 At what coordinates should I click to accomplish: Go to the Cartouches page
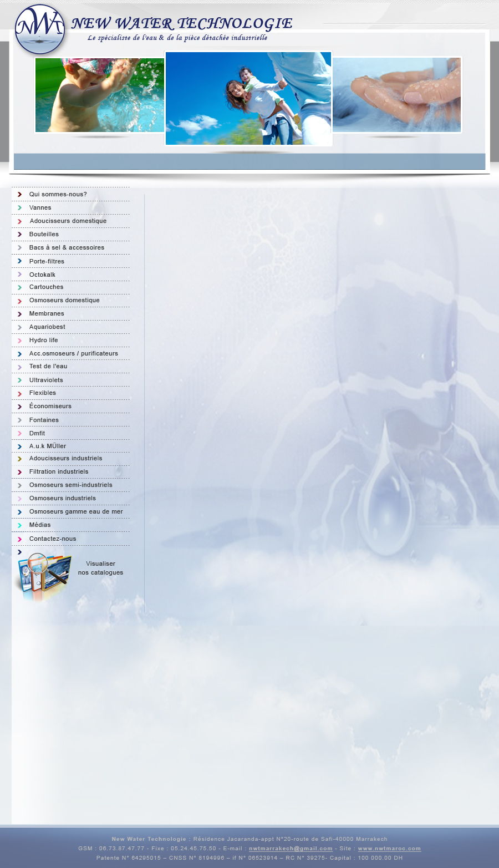(46, 287)
